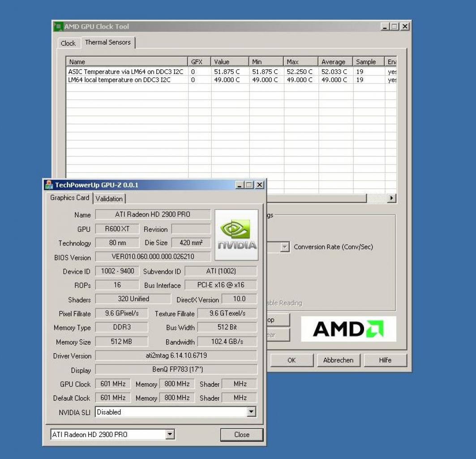This screenshot has width=476, height=459.
Task: Sort by the Sample column header
Action: (x=369, y=62)
